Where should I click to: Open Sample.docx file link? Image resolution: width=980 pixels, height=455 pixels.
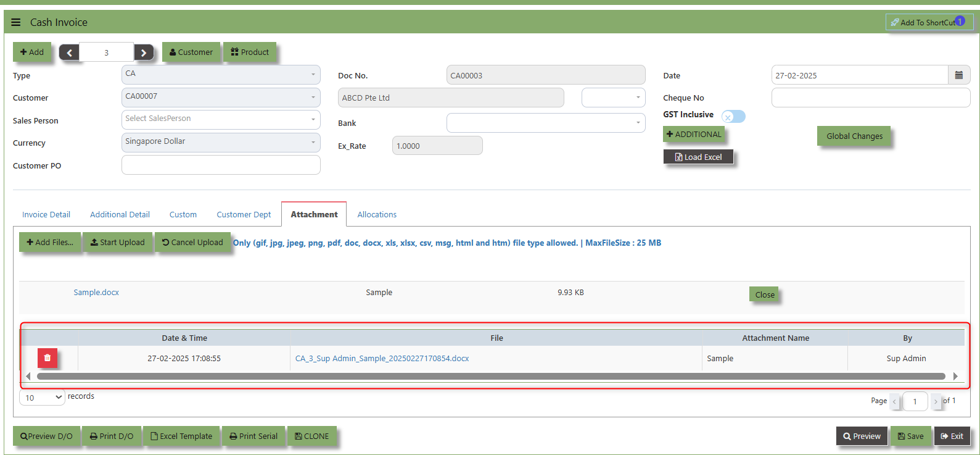click(x=96, y=293)
